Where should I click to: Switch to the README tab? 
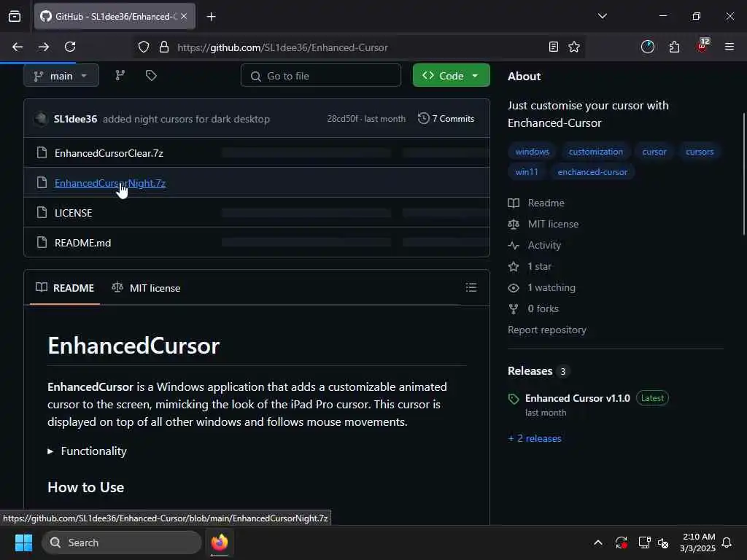[x=65, y=288]
